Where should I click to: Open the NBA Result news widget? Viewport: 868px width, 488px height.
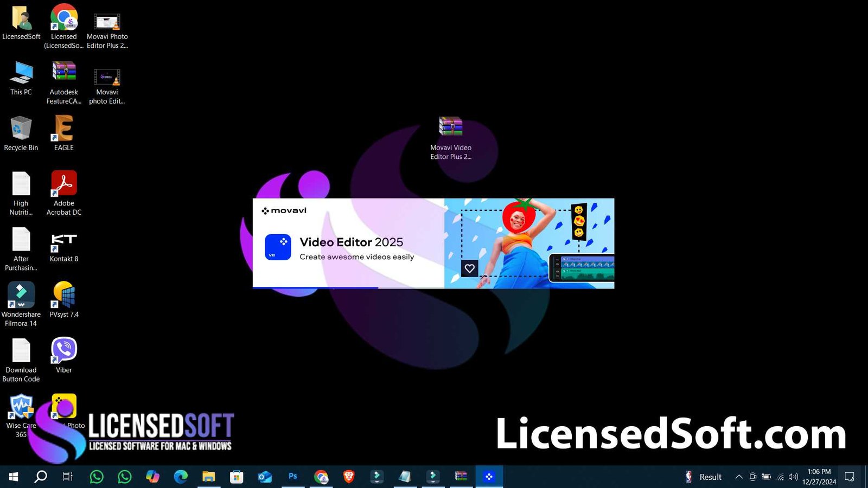coord(704,477)
